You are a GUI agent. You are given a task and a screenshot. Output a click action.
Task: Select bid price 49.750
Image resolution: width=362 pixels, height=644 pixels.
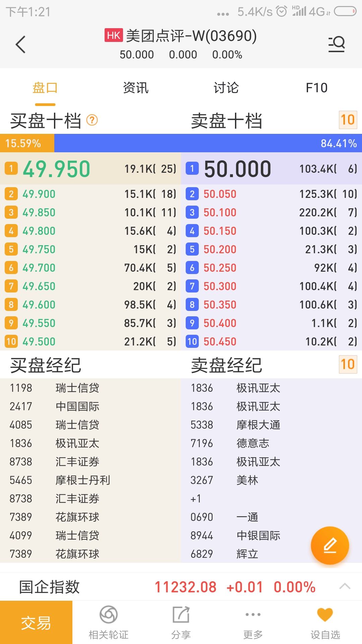[x=39, y=249]
